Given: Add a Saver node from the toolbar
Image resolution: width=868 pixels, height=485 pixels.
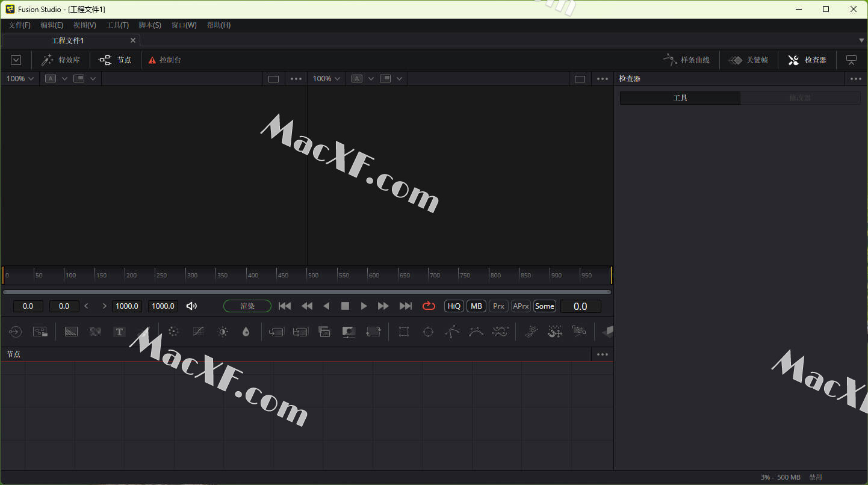Looking at the screenshot, I should point(40,332).
